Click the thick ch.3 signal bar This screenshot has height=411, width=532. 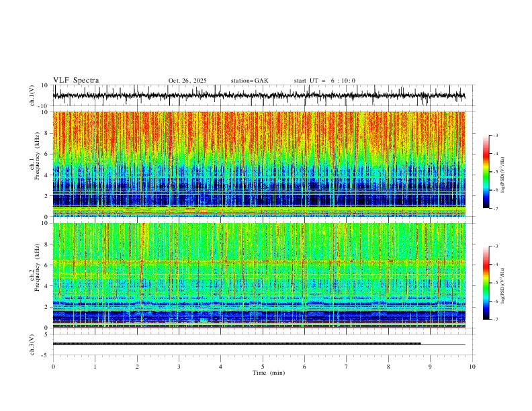[237, 344]
